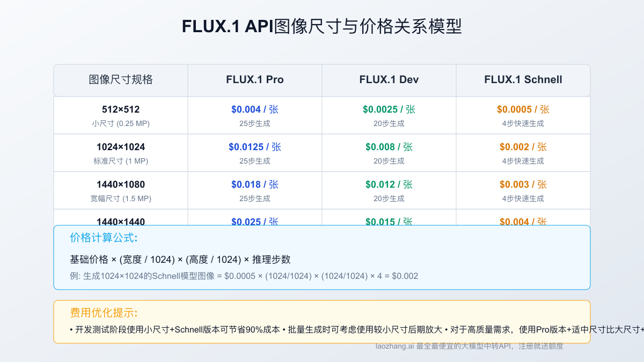Click the 25步生成 note under Pro pricing
The width and height of the screenshot is (644, 362).
(x=254, y=123)
